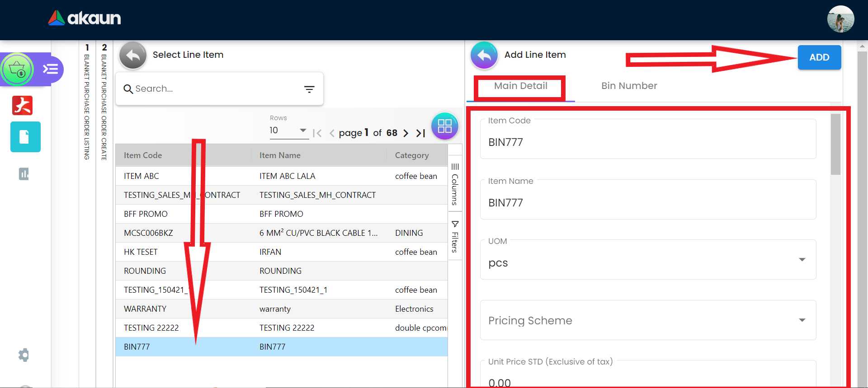The width and height of the screenshot is (868, 388).
Task: Go to the last page
Action: tap(421, 133)
